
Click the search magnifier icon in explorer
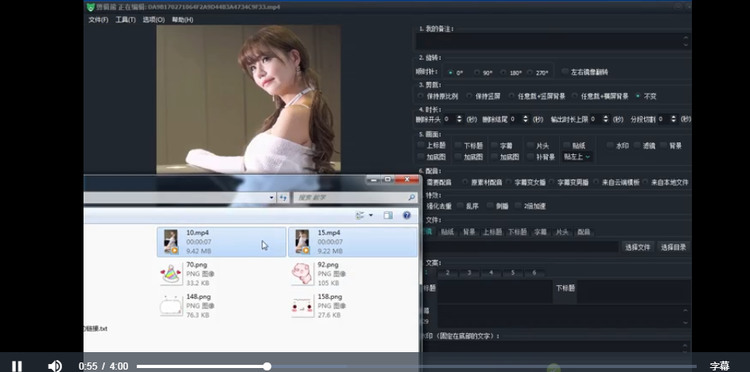[x=411, y=197]
